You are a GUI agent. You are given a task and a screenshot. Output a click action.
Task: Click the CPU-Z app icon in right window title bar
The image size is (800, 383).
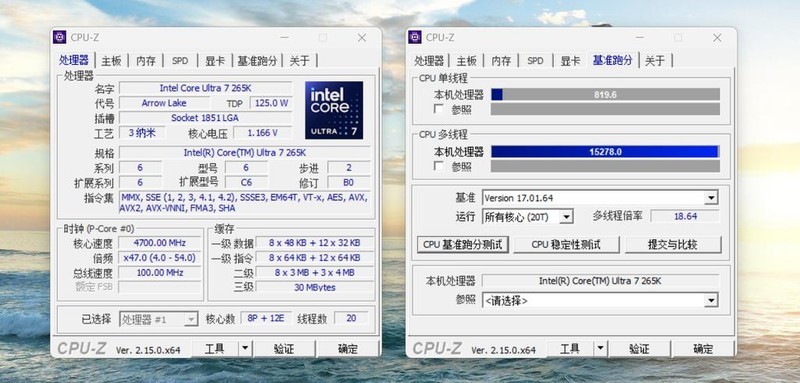[415, 37]
